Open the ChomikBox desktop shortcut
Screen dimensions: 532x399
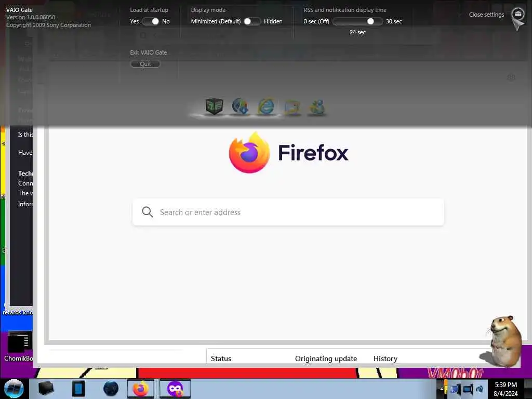pos(19,346)
